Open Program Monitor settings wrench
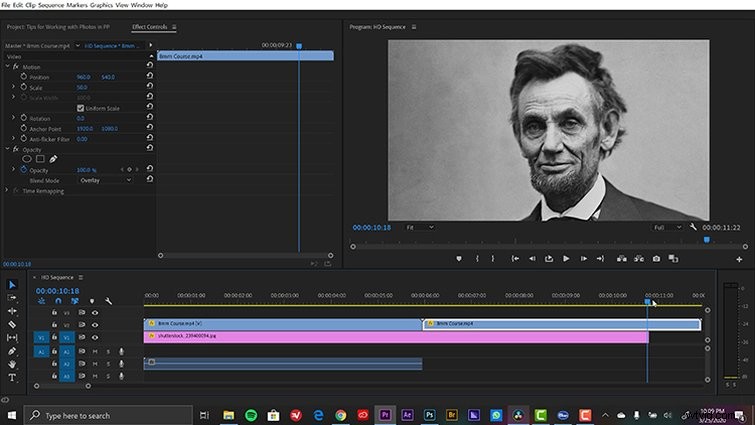The height and width of the screenshot is (425, 755). (693, 226)
